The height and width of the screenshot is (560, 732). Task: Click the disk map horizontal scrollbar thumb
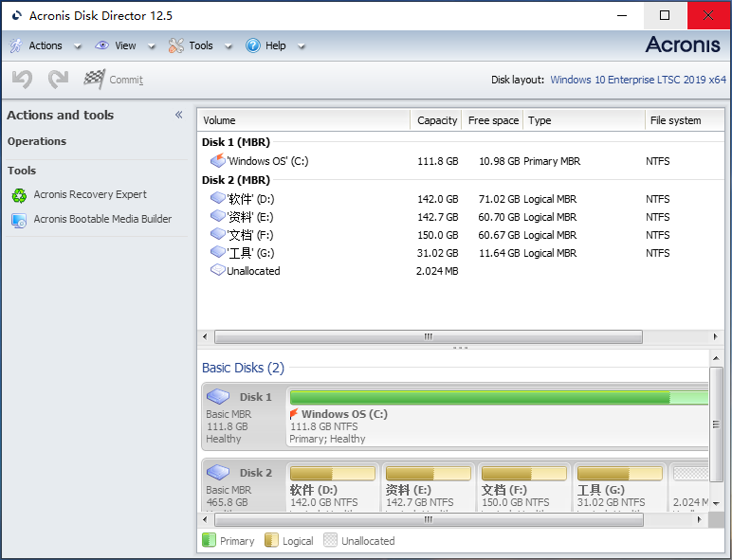coord(428,519)
